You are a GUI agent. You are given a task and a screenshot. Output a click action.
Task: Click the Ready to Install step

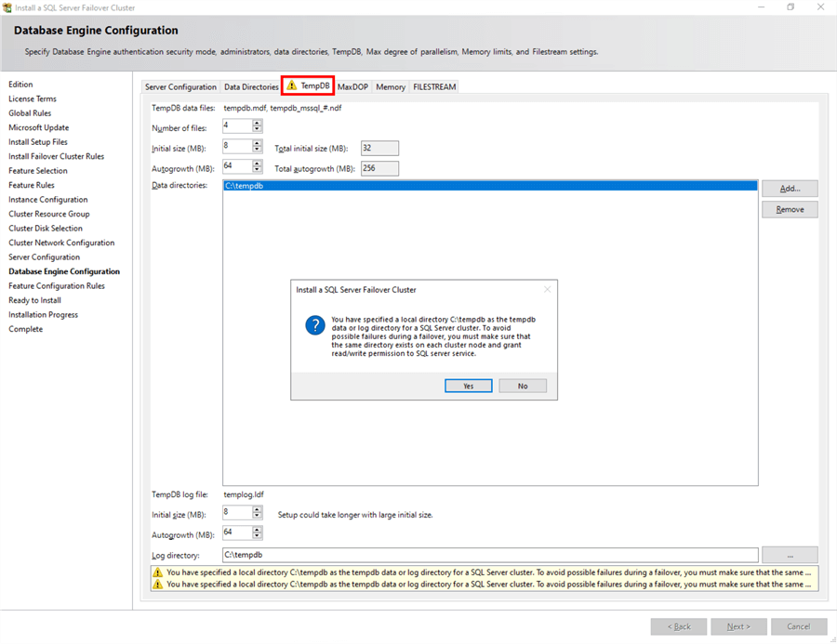click(x=34, y=300)
